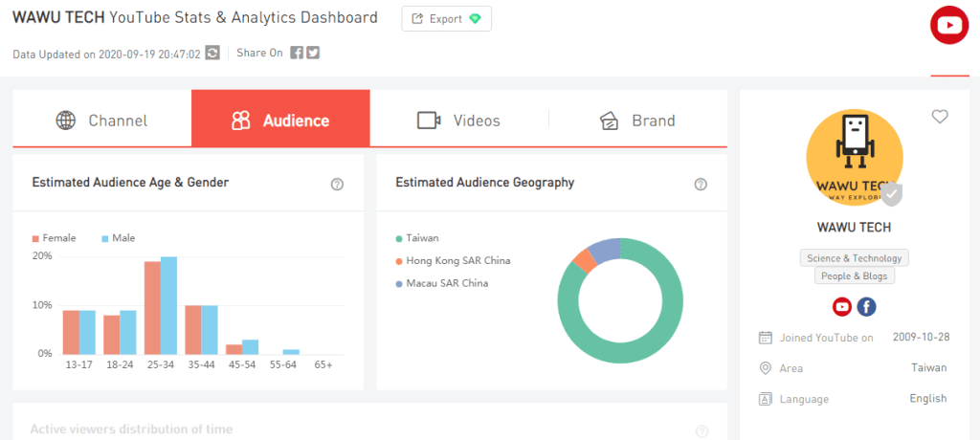Click the refresh data icon next to timestamp
The width and height of the screenshot is (980, 440).
coord(212,54)
